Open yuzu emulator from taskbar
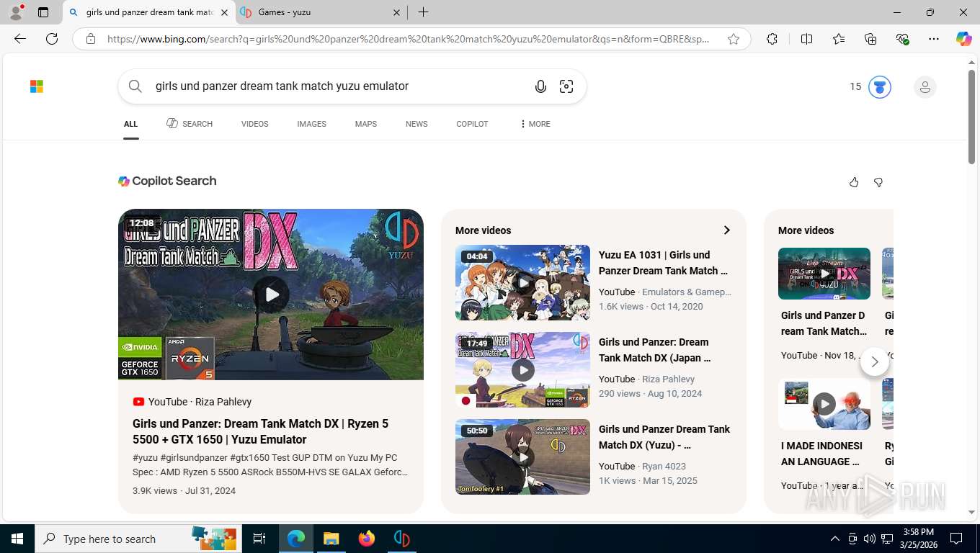The width and height of the screenshot is (980, 553). pyautogui.click(x=401, y=539)
